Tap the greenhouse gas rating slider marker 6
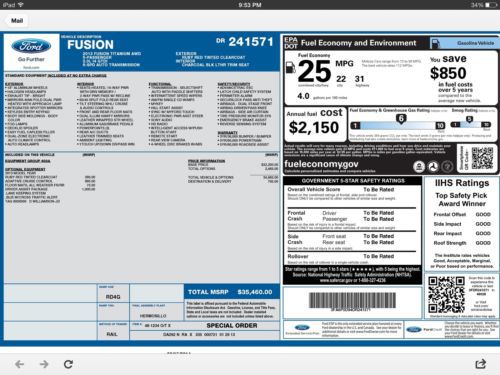 click(401, 119)
